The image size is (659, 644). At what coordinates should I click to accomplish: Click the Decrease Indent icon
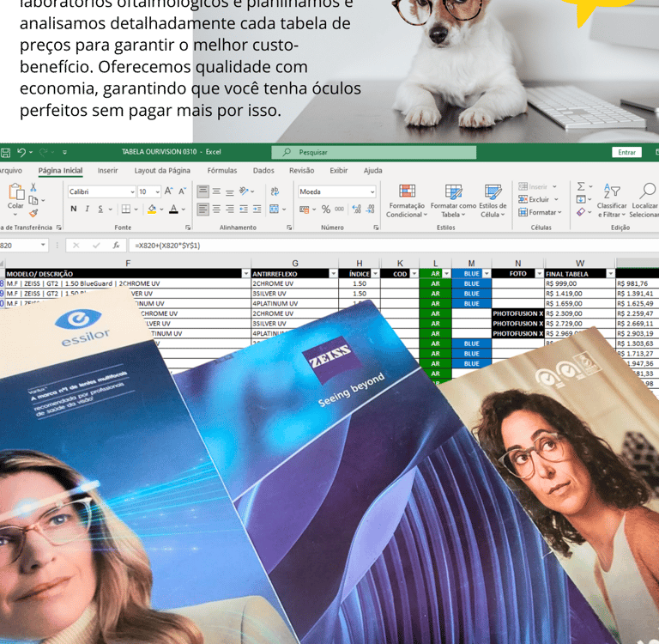tap(244, 209)
